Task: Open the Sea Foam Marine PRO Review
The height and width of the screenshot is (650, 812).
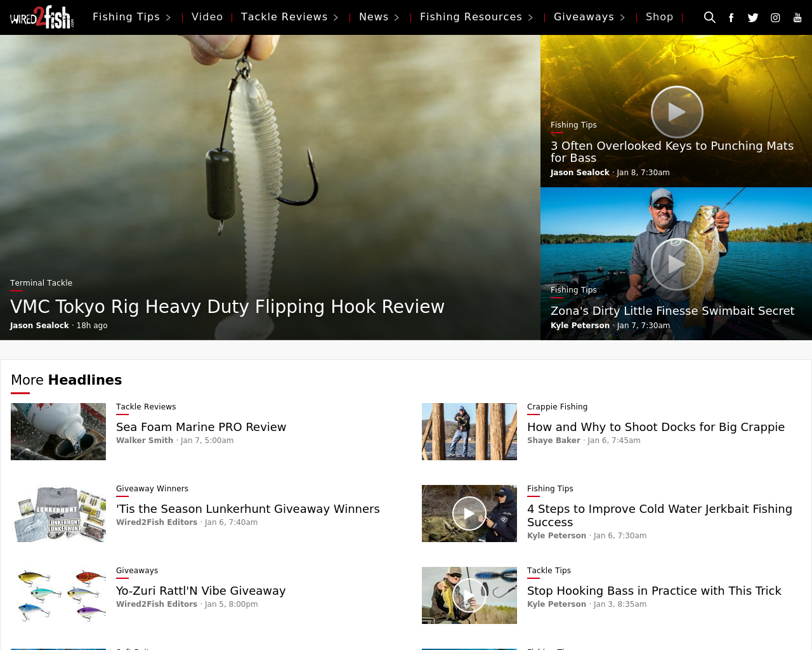Action: 201,427
